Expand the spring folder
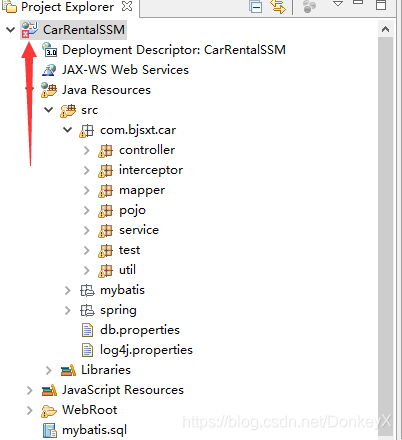 click(x=68, y=310)
